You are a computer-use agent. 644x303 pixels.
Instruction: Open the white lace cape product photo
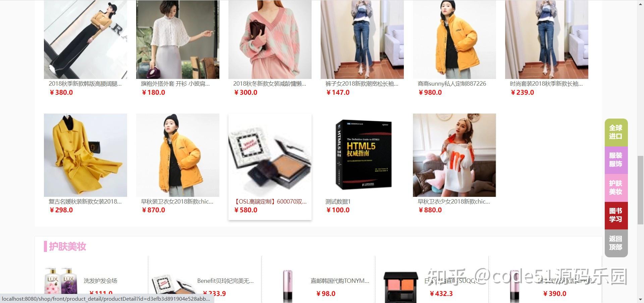[178, 39]
